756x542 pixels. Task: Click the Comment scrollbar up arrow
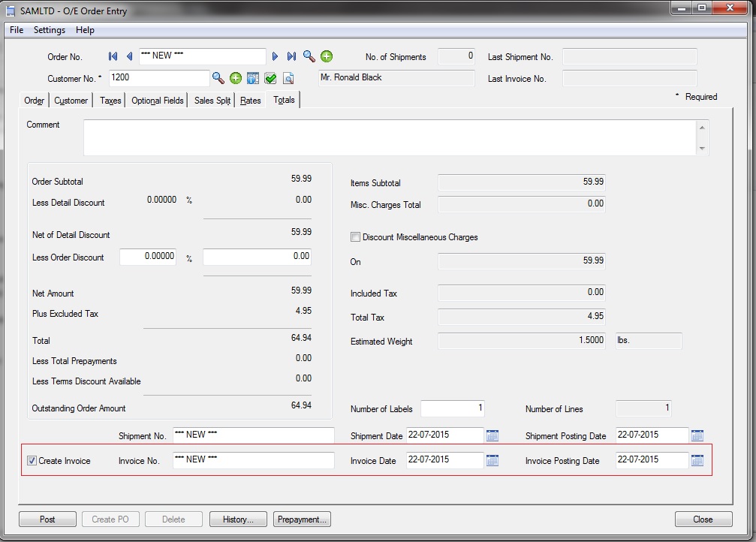click(x=702, y=128)
